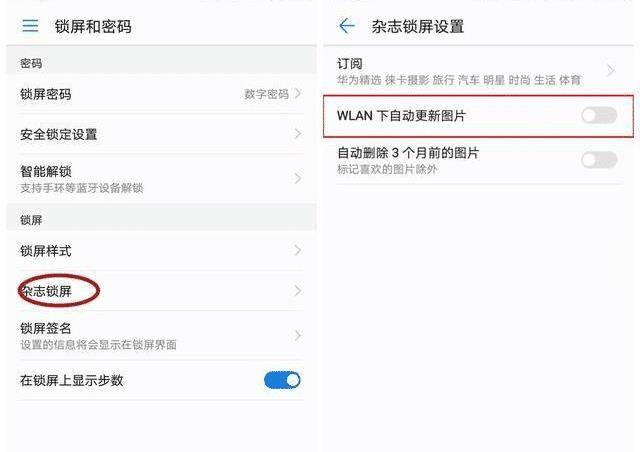Open the 订阅 row arrow

(611, 71)
